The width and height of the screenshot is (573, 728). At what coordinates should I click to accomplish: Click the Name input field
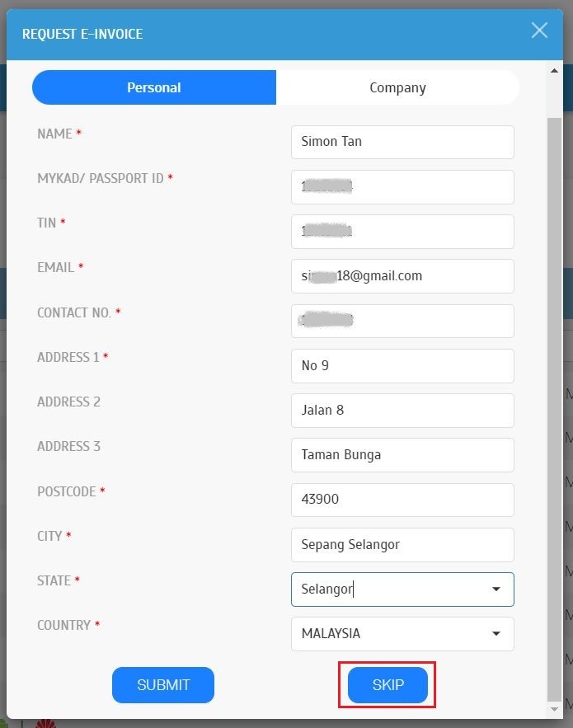[402, 142]
